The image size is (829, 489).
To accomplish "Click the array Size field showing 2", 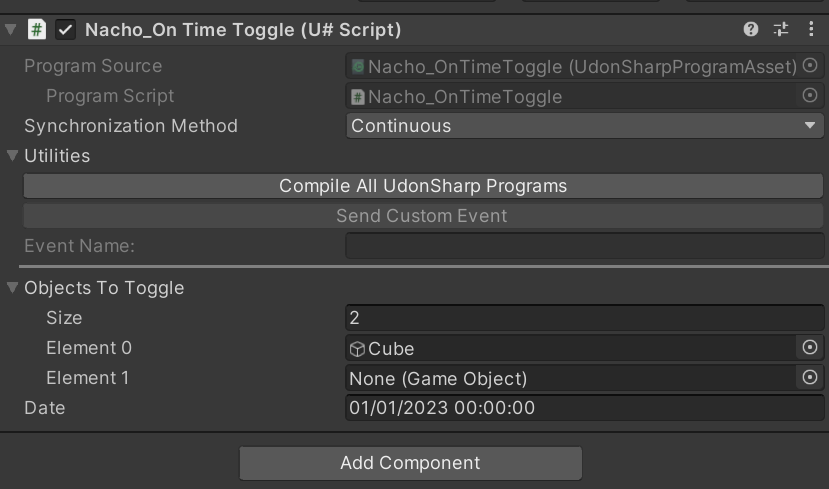I will (x=585, y=318).
